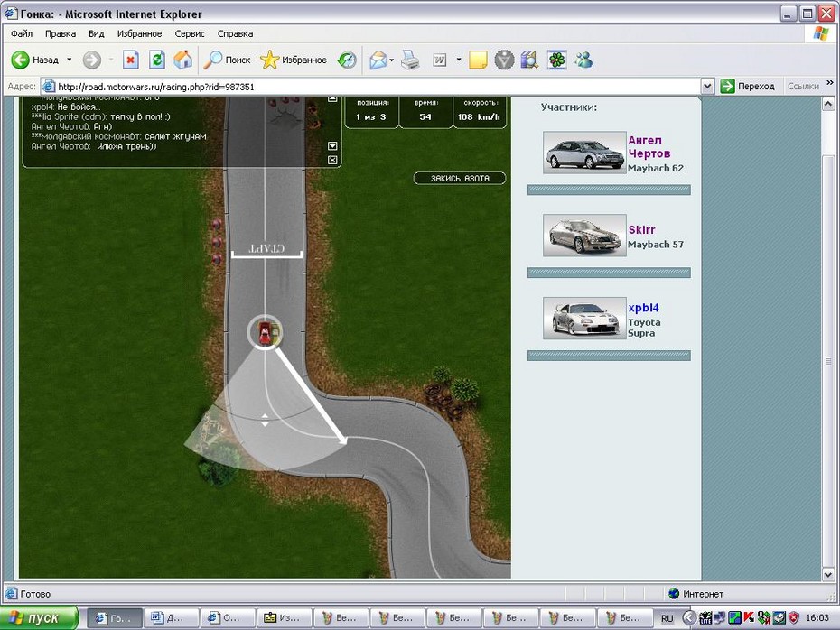Image resolution: width=840 pixels, height=630 pixels.
Task: Open the Mail envelope toolbar icon
Action: [x=378, y=60]
